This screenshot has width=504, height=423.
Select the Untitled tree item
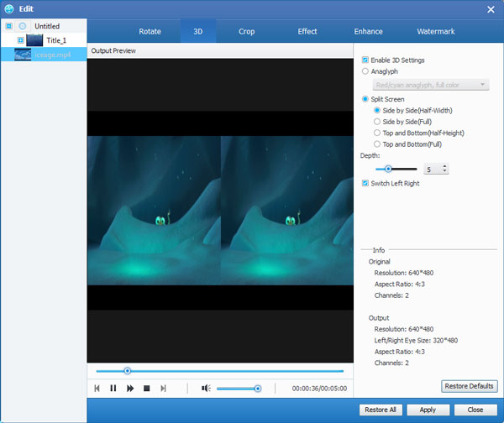pyautogui.click(x=44, y=26)
